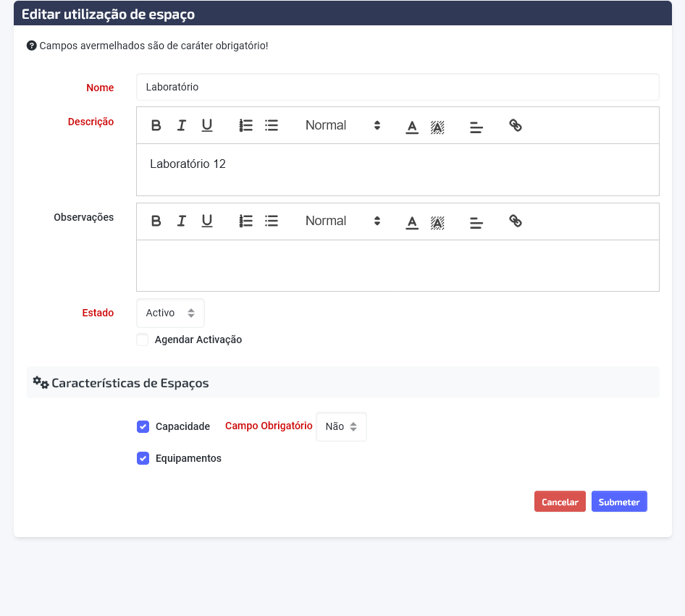Toggle bold in the Observações editor

pos(156,221)
